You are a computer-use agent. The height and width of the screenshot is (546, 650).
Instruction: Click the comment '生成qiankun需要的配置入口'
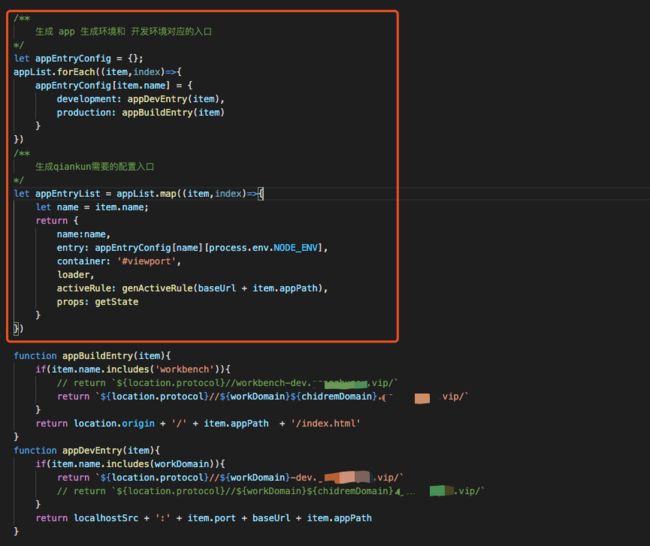(x=95, y=167)
